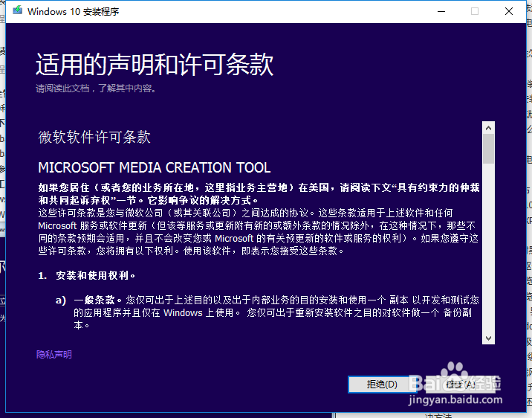Minimize the Windows 10 setup window

click(441, 12)
